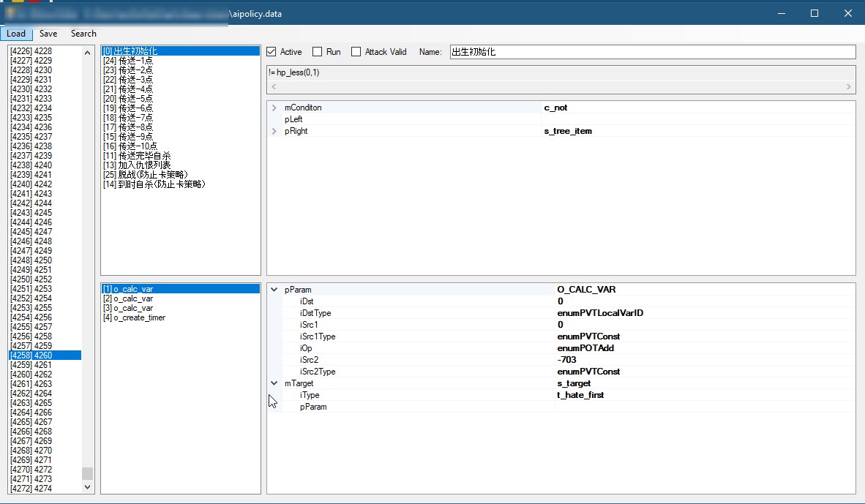Image resolution: width=865 pixels, height=504 pixels.
Task: Enable the Run checkbox
Action: tap(317, 52)
